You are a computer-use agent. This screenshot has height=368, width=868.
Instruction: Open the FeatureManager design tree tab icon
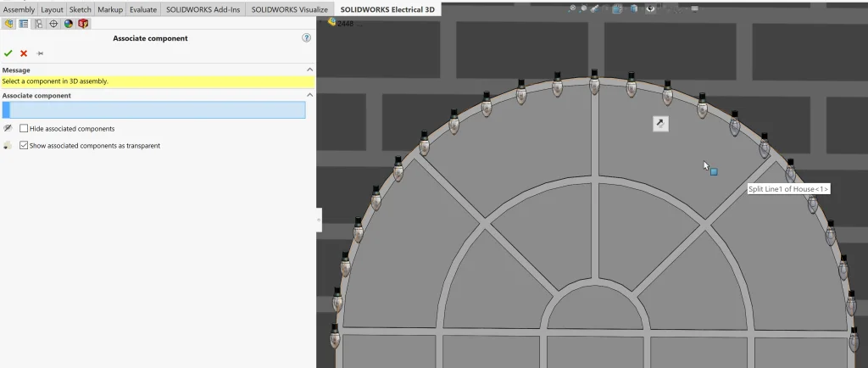(x=8, y=24)
